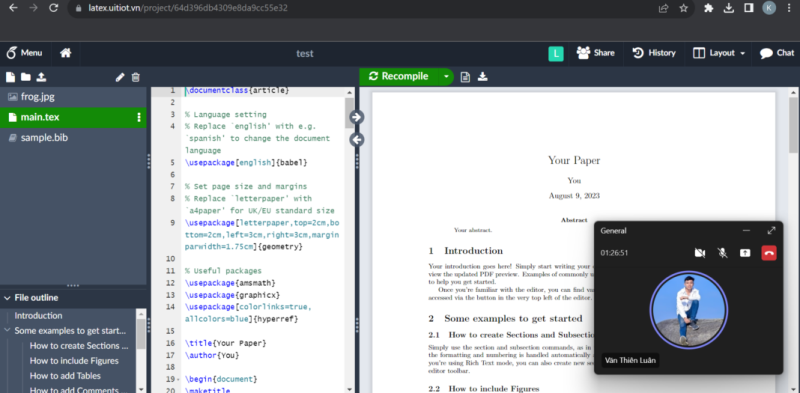Bookmark this page with star icon
Image resolution: width=800 pixels, height=393 pixels.
pyautogui.click(x=684, y=8)
